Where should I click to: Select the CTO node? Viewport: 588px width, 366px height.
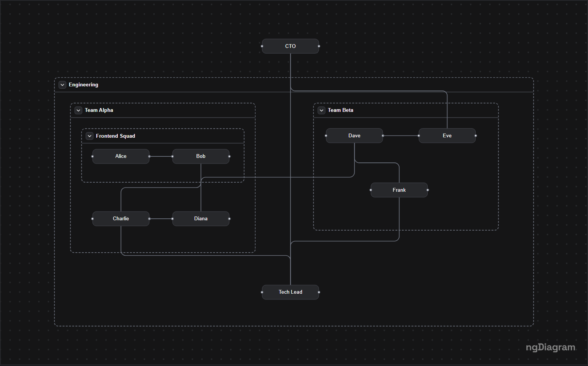tap(291, 46)
